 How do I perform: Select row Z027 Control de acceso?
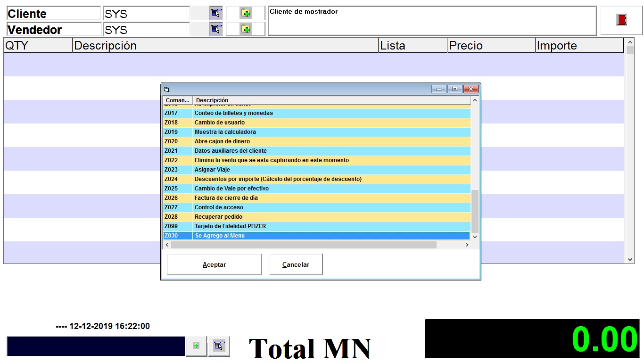pyautogui.click(x=317, y=207)
